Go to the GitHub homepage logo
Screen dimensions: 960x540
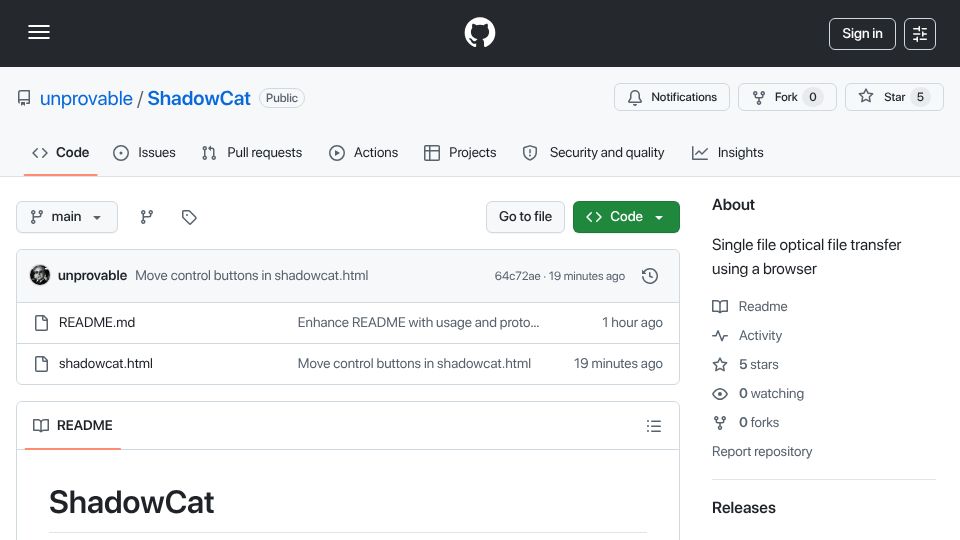click(479, 32)
